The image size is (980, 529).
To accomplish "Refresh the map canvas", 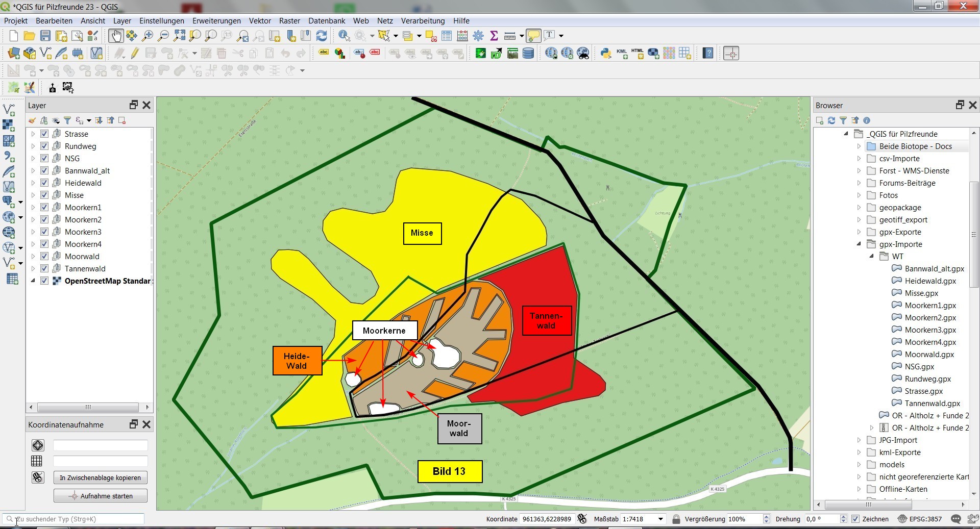I will 322,36.
